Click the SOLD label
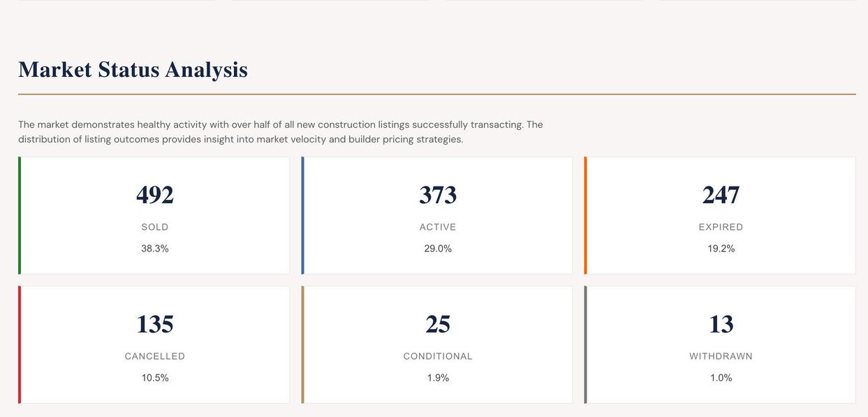The image size is (868, 417). (x=155, y=227)
